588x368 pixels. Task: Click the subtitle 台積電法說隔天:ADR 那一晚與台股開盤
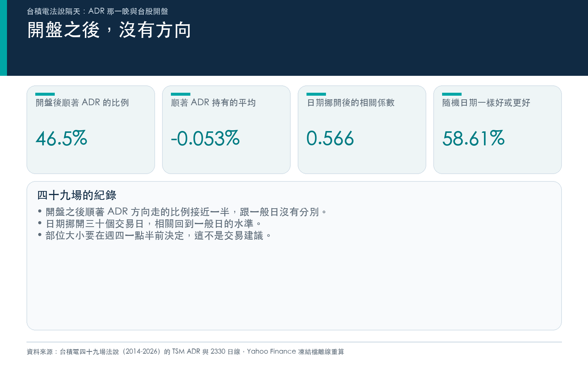coord(97,11)
